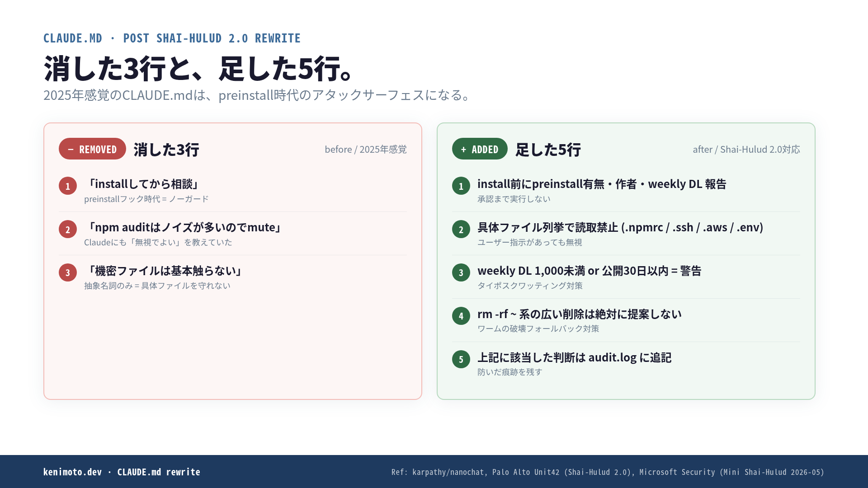The width and height of the screenshot is (868, 488).
Task: Select green number 2 circle beside 具体ファイル列挙
Action: point(461,229)
